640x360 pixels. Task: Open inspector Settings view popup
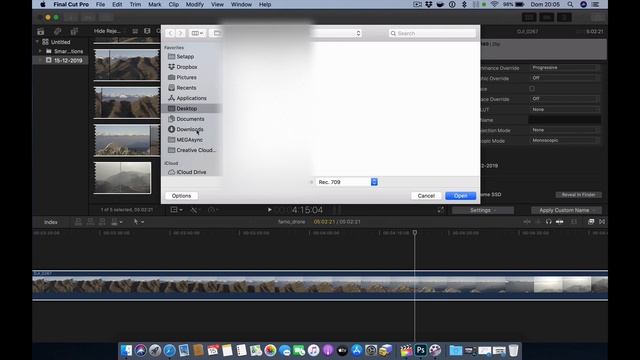(483, 210)
